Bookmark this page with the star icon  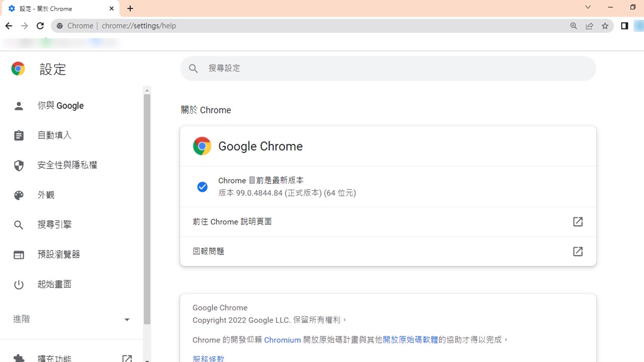[605, 26]
